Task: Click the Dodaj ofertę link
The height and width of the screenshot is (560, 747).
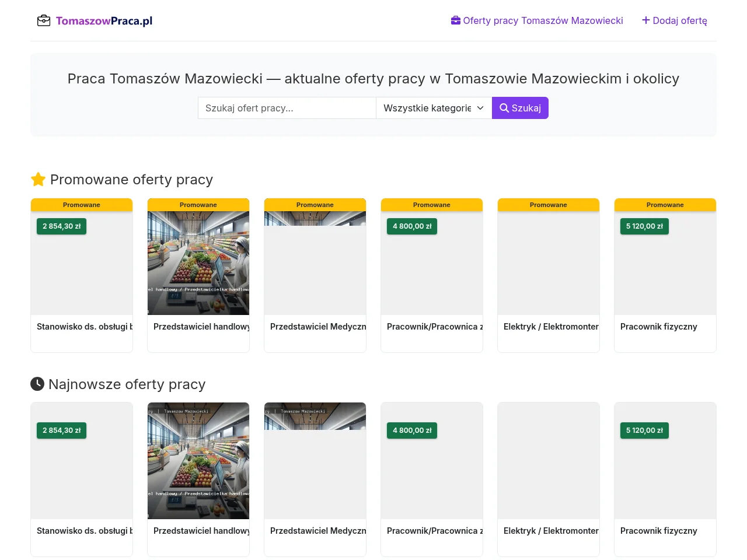Action: [x=675, y=20]
